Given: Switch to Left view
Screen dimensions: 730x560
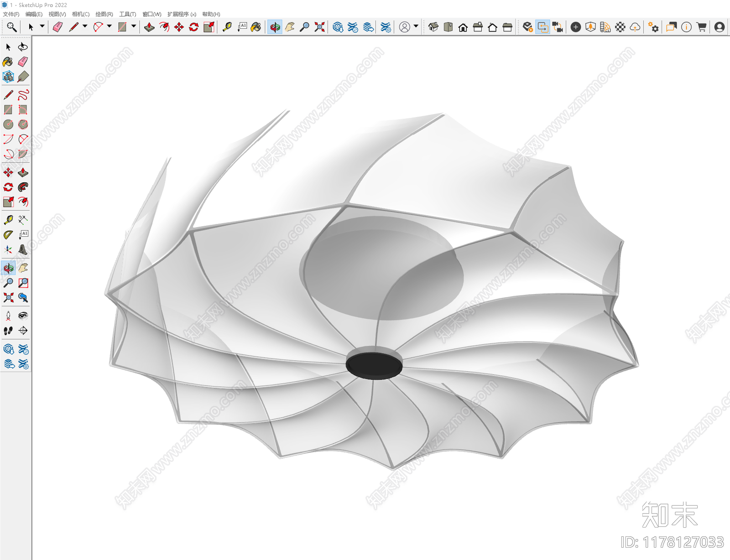Looking at the screenshot, I should coord(507,27).
